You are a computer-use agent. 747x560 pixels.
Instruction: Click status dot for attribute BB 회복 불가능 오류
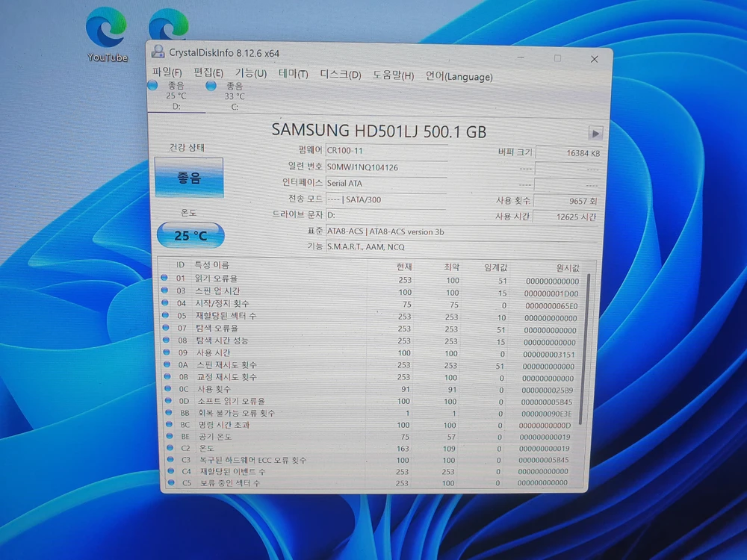pyautogui.click(x=169, y=412)
